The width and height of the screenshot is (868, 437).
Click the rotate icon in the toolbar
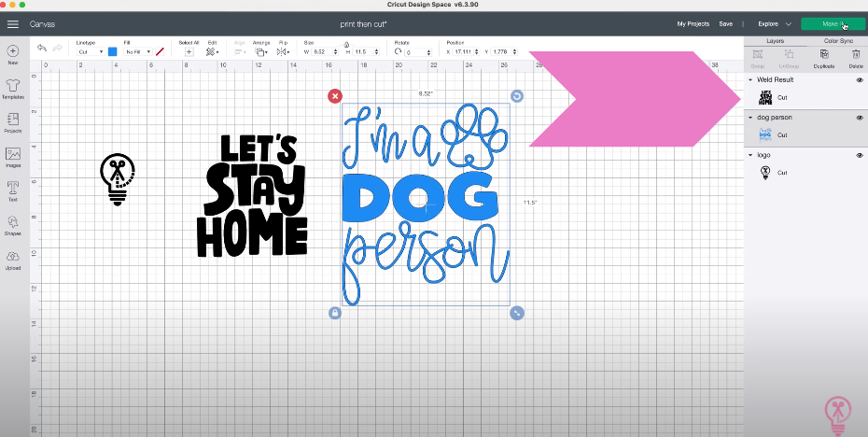coord(398,51)
